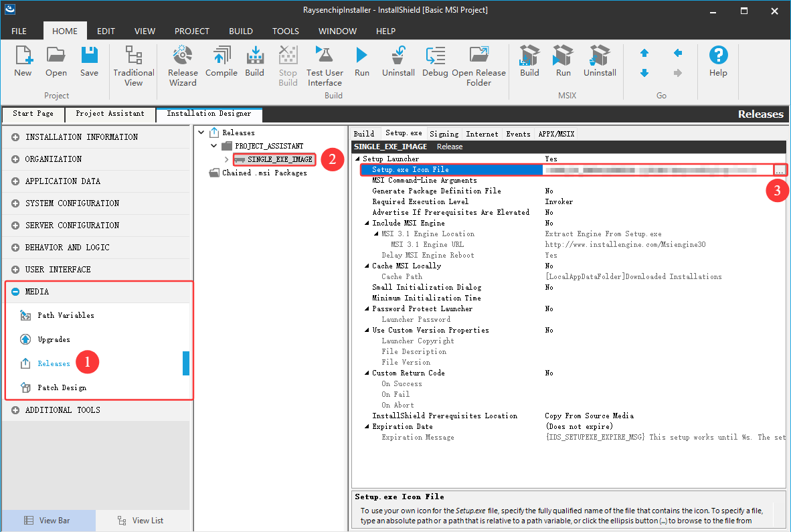Open the EDIT ribbon tab
The height and width of the screenshot is (532, 791).
pyautogui.click(x=106, y=31)
